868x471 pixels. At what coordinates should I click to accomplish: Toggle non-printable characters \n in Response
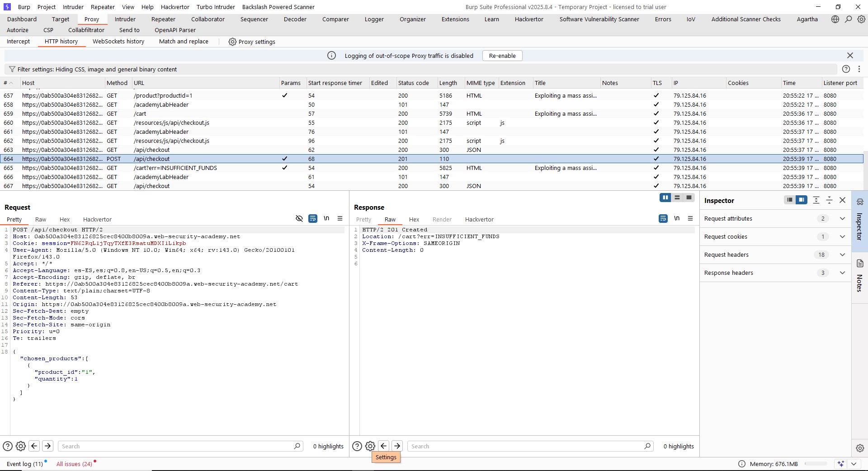pos(677,218)
